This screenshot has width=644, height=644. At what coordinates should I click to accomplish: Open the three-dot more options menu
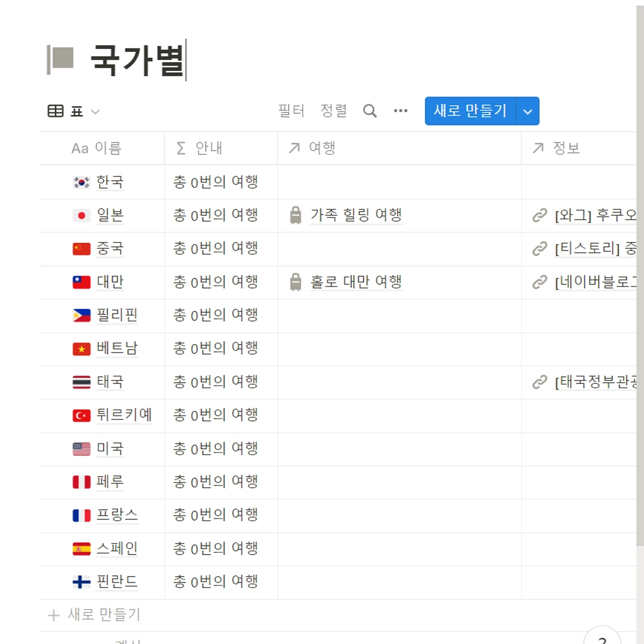tap(401, 110)
